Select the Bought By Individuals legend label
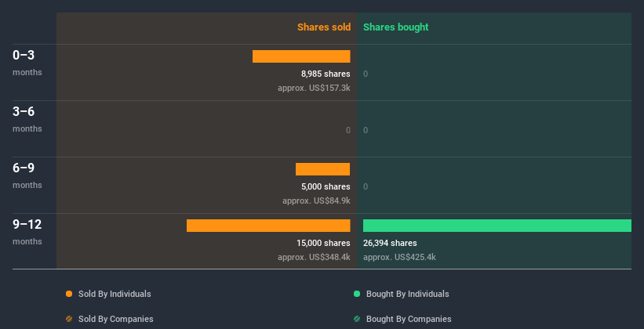Image resolution: width=644 pixels, height=329 pixels. point(407,294)
